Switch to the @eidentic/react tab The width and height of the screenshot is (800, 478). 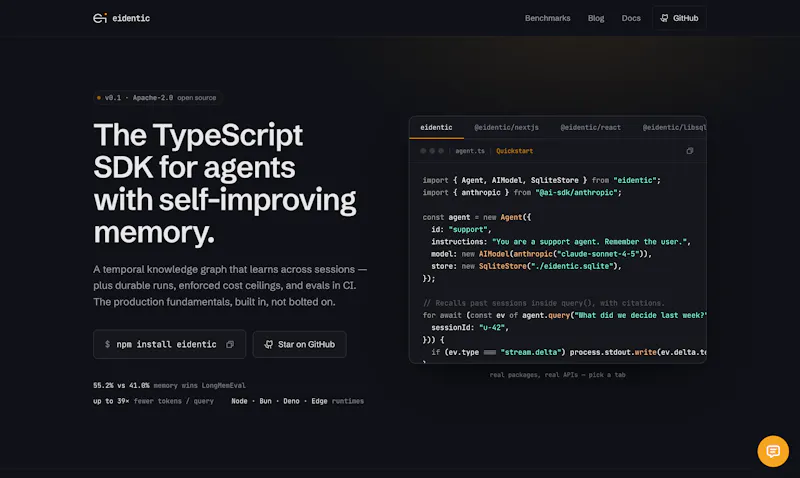(590, 128)
